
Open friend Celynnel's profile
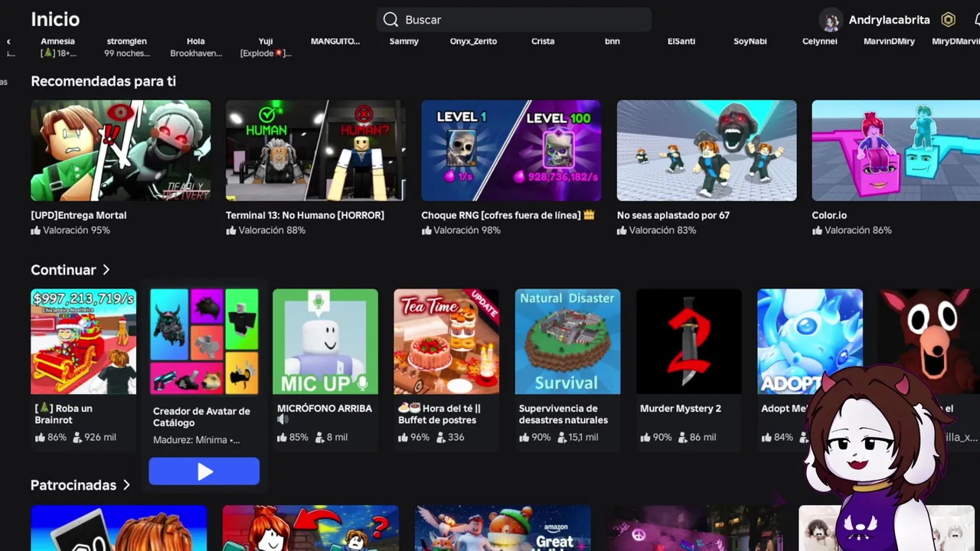click(820, 41)
